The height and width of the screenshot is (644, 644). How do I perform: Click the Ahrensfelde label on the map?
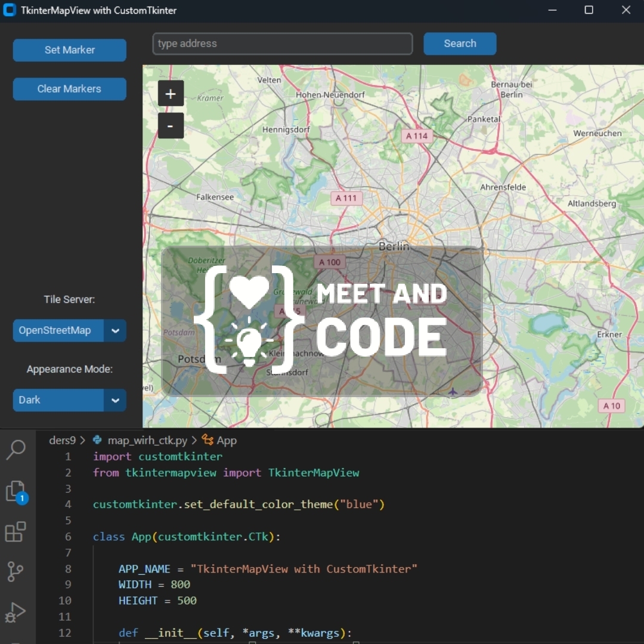(503, 187)
